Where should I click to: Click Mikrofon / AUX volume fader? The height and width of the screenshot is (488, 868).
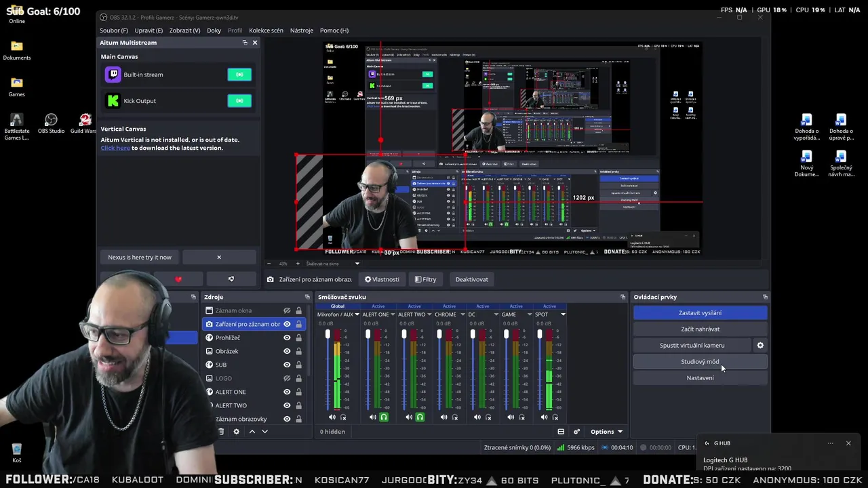328,335
